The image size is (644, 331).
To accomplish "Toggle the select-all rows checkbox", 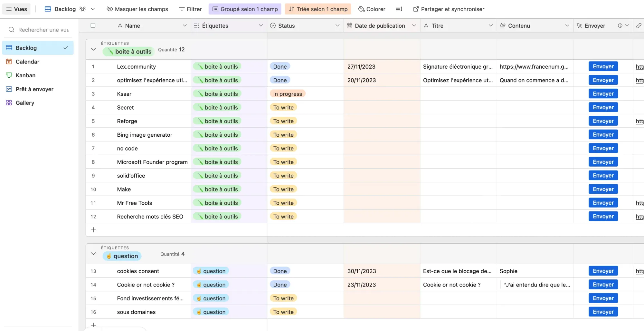I will point(93,25).
